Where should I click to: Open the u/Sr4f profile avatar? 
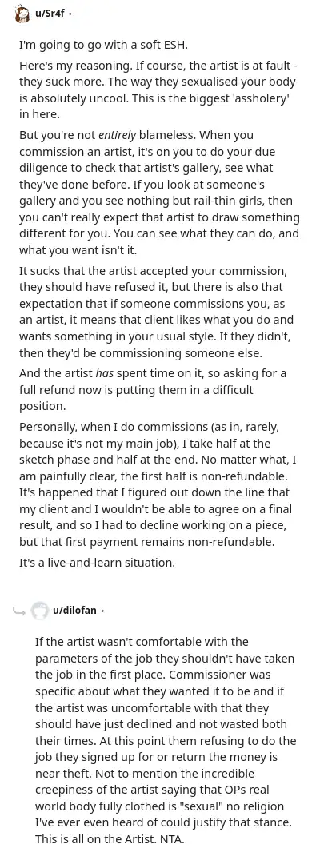click(22, 14)
